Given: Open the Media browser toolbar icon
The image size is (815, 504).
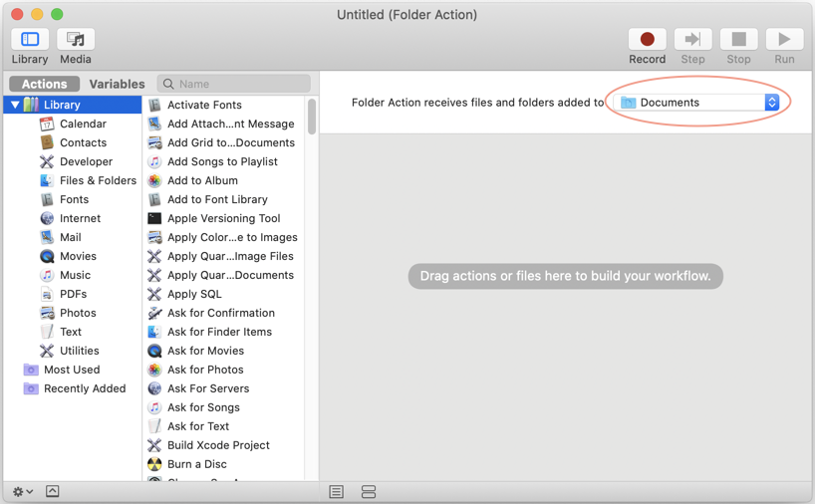Looking at the screenshot, I should [x=76, y=40].
